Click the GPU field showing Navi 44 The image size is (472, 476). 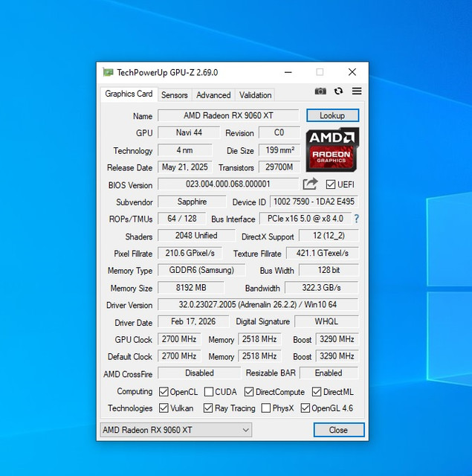189,132
